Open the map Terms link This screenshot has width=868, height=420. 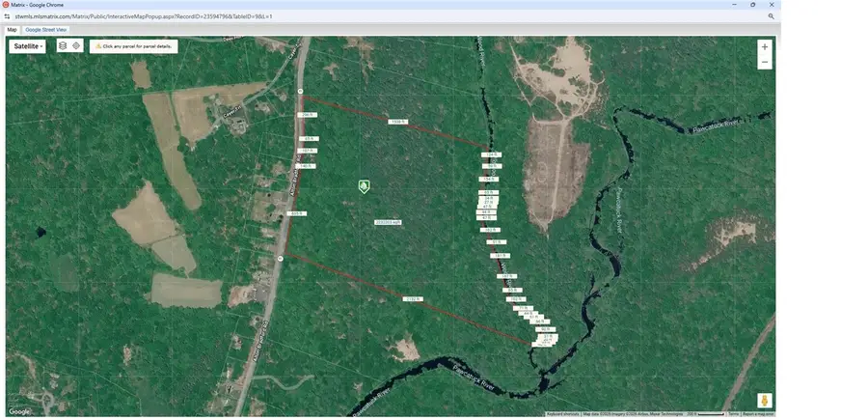tap(733, 414)
